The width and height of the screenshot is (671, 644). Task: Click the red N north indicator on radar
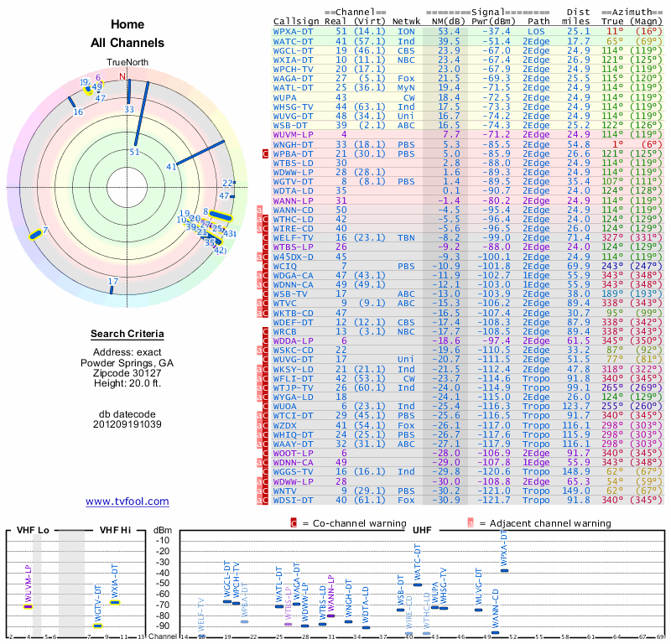coord(122,76)
